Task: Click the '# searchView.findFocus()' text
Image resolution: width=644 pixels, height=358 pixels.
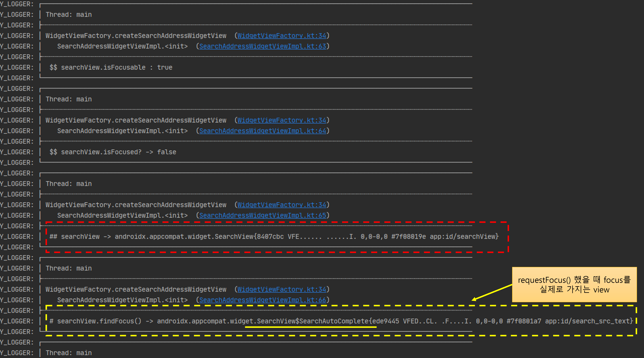Action: [95, 321]
